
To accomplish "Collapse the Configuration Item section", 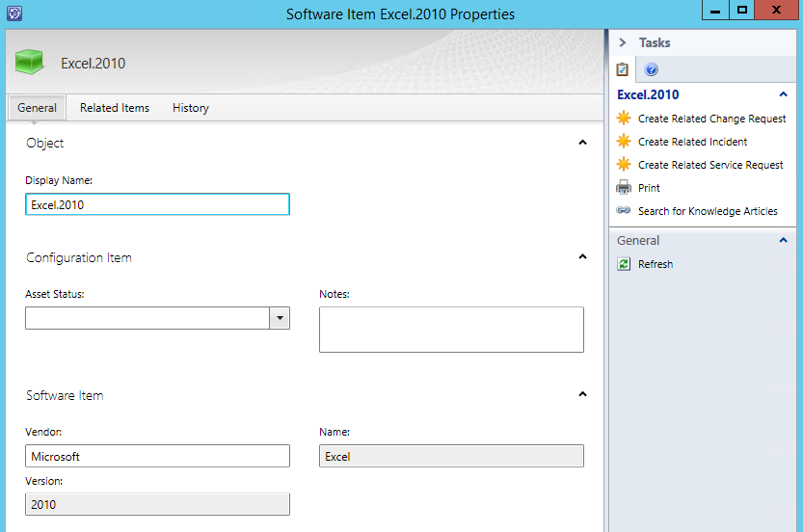I will pos(582,257).
